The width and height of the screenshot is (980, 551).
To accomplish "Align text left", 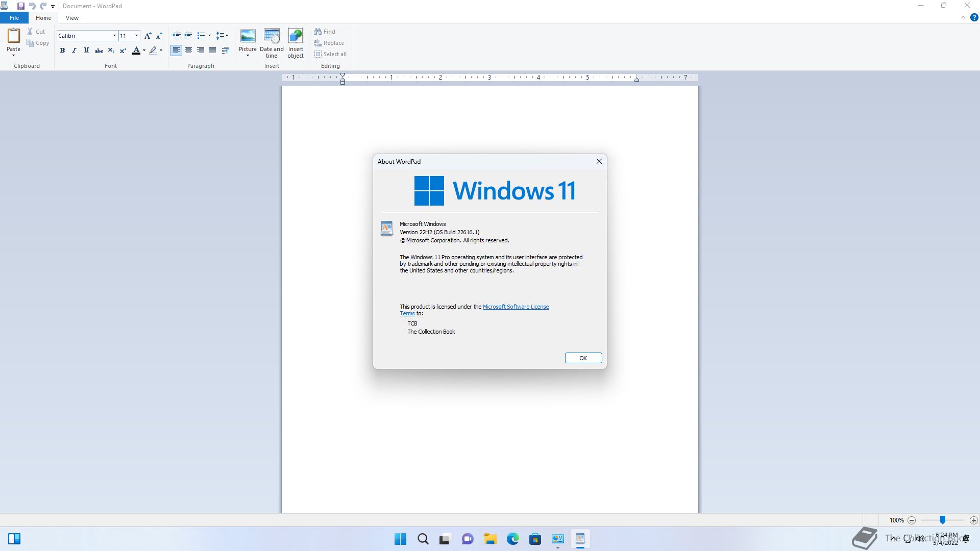I will [176, 51].
